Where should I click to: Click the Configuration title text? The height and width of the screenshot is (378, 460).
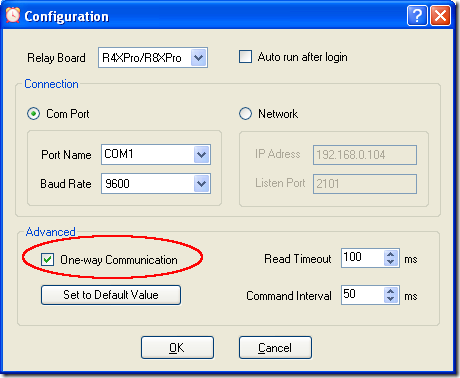67,16
